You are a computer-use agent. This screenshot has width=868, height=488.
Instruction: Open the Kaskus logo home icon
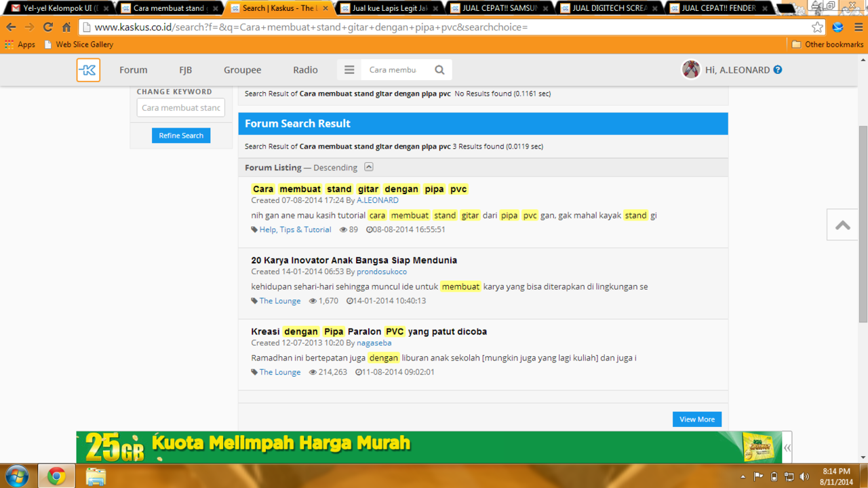click(88, 70)
